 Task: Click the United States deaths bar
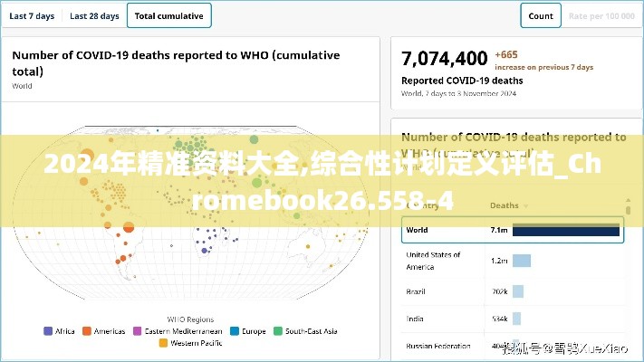[522, 261]
